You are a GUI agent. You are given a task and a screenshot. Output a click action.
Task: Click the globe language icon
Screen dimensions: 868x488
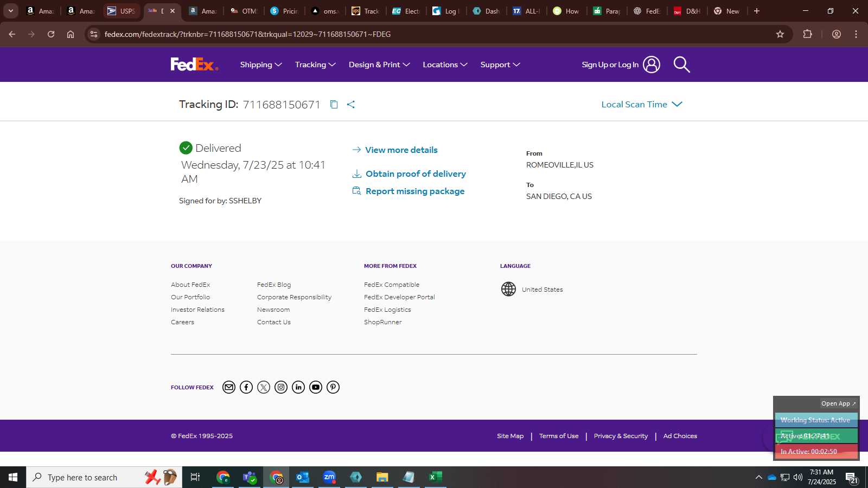pyautogui.click(x=508, y=289)
